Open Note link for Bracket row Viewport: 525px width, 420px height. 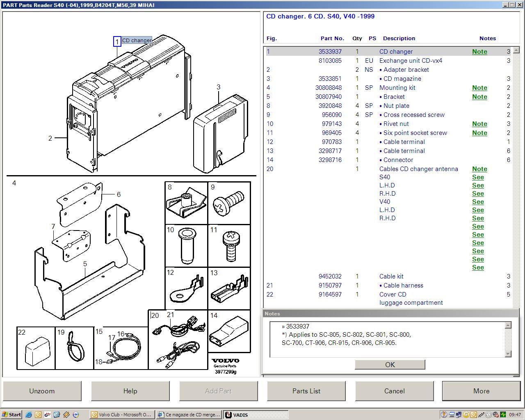click(x=479, y=97)
